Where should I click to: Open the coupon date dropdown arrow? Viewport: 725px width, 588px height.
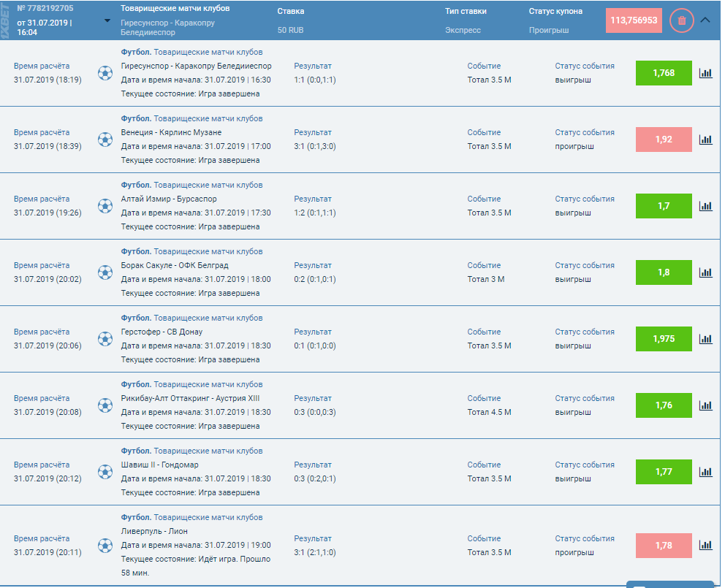click(107, 20)
